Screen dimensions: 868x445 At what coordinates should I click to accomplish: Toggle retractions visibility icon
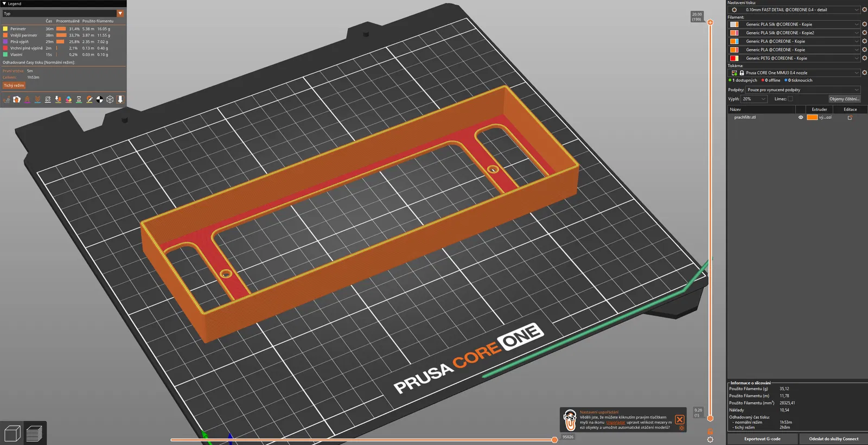click(27, 99)
